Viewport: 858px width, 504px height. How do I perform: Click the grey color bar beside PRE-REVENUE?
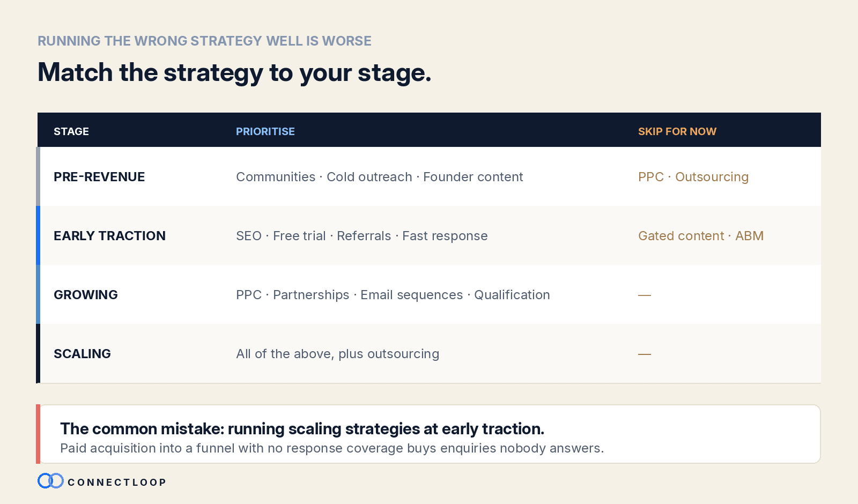pyautogui.click(x=38, y=176)
